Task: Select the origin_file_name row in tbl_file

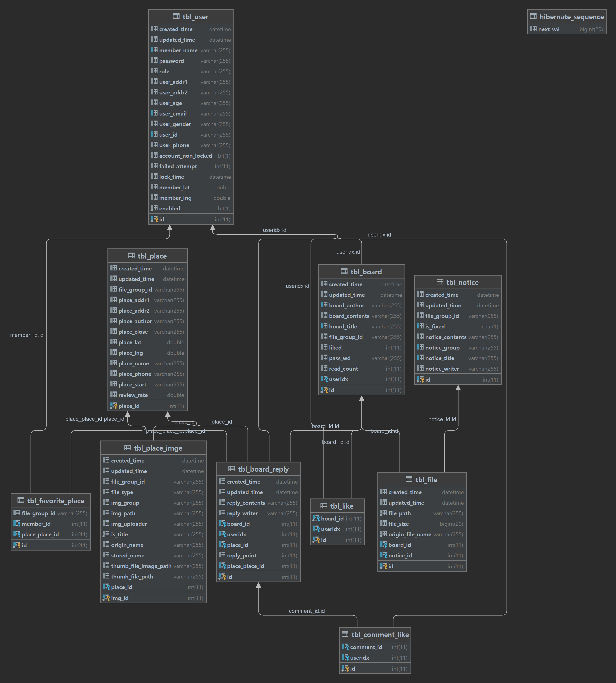Action: click(x=410, y=534)
